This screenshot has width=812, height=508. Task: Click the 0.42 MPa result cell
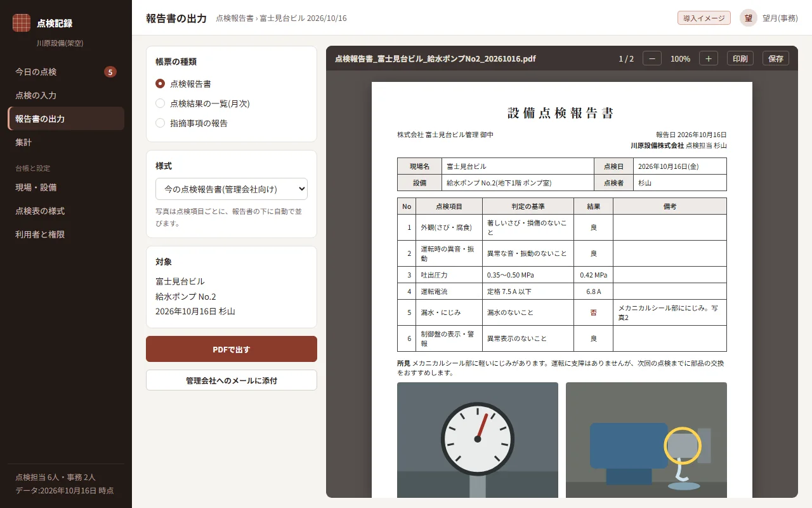click(x=594, y=275)
